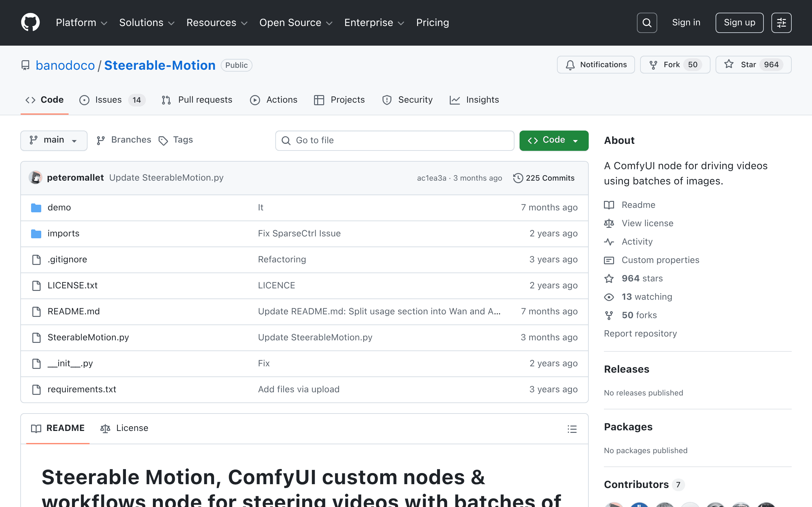Image resolution: width=812 pixels, height=507 pixels.
Task: Open appearance settings sliders icon
Action: point(781,23)
